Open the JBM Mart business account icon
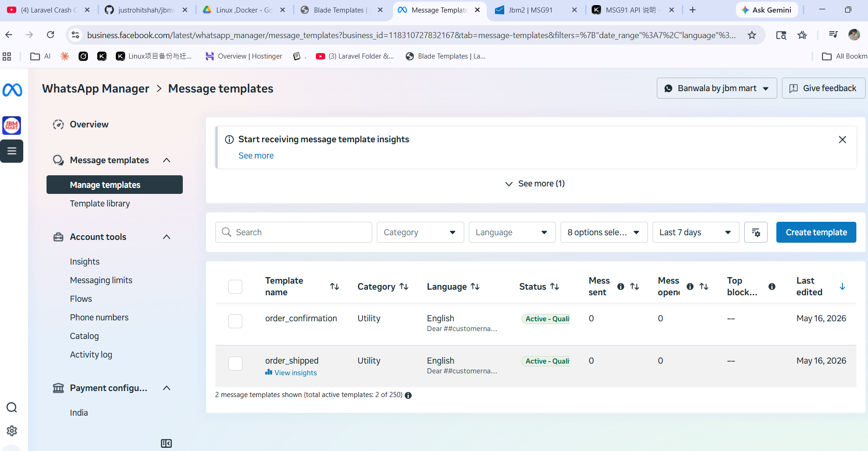Screen dimensions: 868x451 [x=12, y=126]
